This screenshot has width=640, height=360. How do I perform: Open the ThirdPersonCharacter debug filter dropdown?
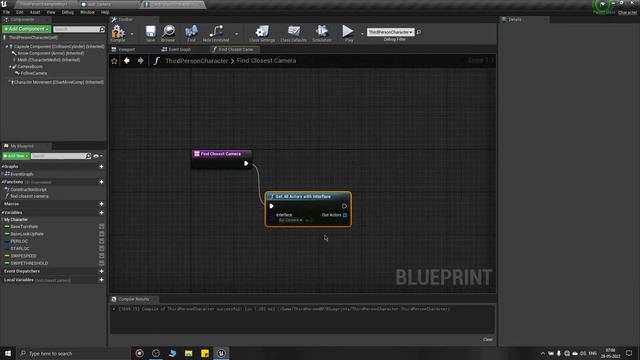click(x=391, y=32)
